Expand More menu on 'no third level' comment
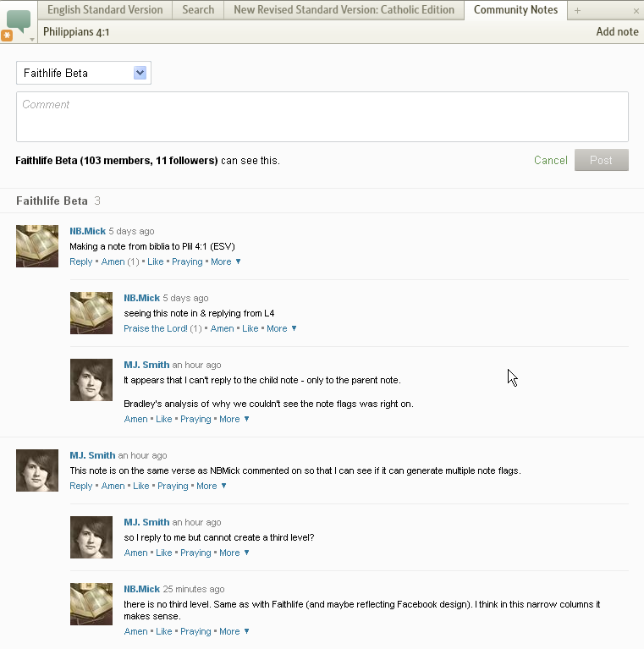This screenshot has width=644, height=649. [234, 631]
